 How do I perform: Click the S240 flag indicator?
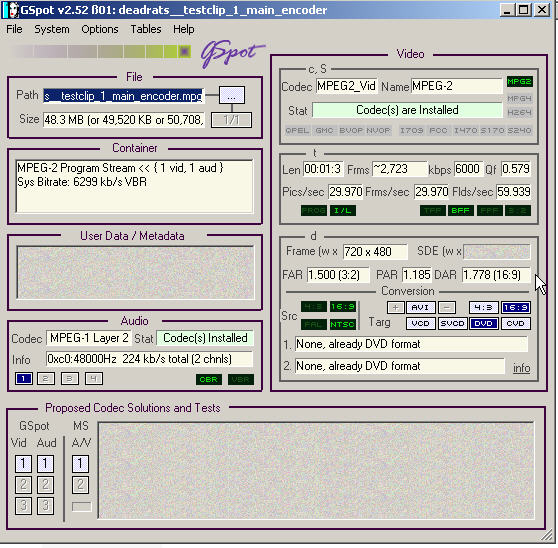pos(520,131)
